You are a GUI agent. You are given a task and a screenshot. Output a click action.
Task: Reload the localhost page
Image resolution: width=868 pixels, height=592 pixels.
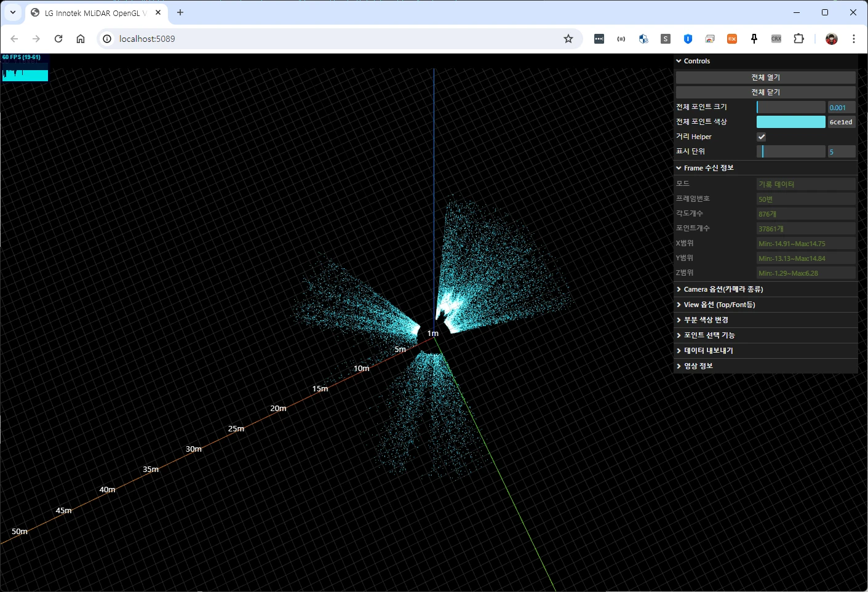58,39
